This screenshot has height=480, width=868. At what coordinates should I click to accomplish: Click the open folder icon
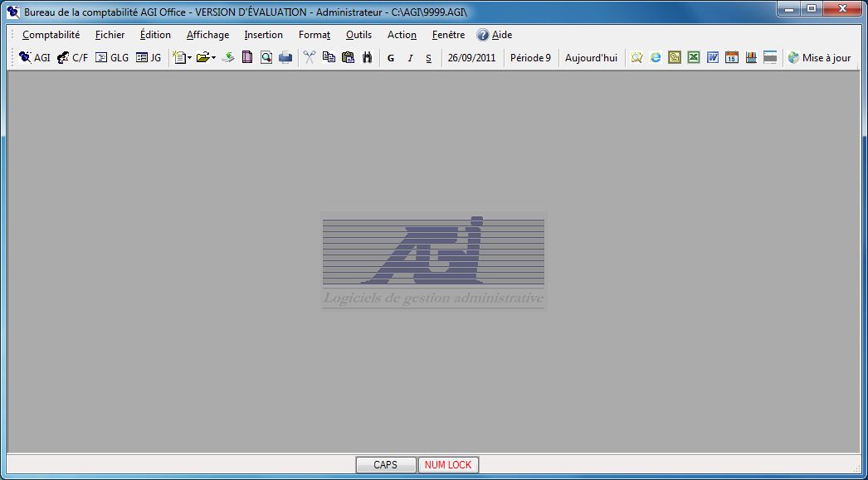[202, 57]
